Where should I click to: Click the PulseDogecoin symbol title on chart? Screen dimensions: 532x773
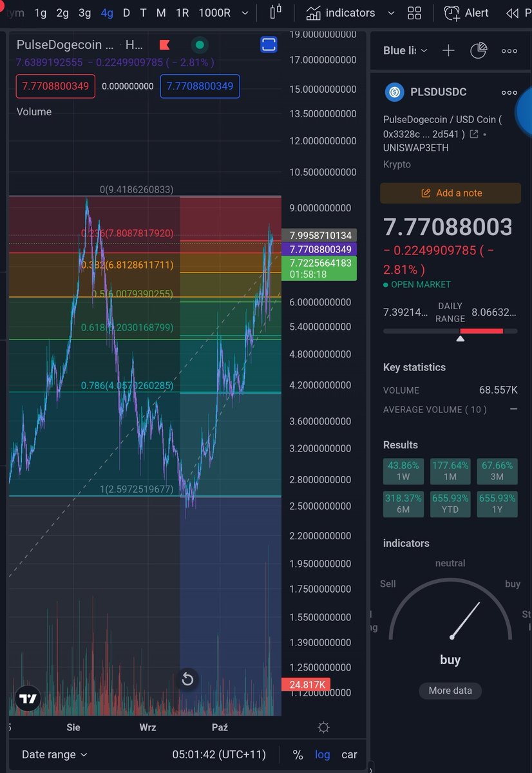65,44
